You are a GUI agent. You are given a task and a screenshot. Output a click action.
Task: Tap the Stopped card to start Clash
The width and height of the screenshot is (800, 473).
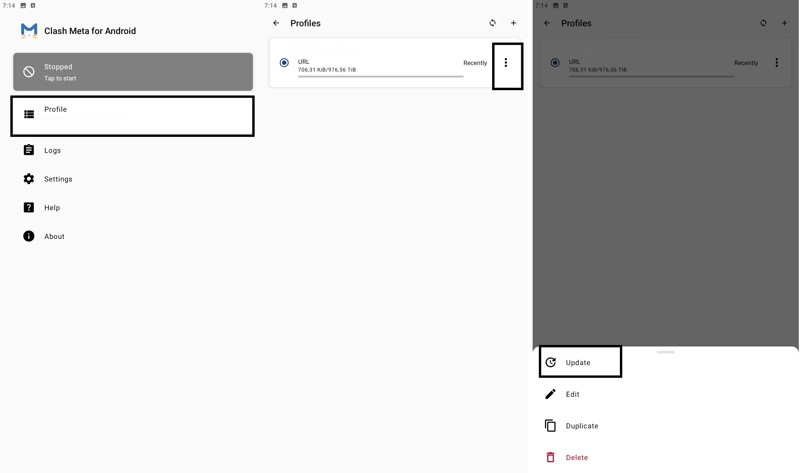132,72
